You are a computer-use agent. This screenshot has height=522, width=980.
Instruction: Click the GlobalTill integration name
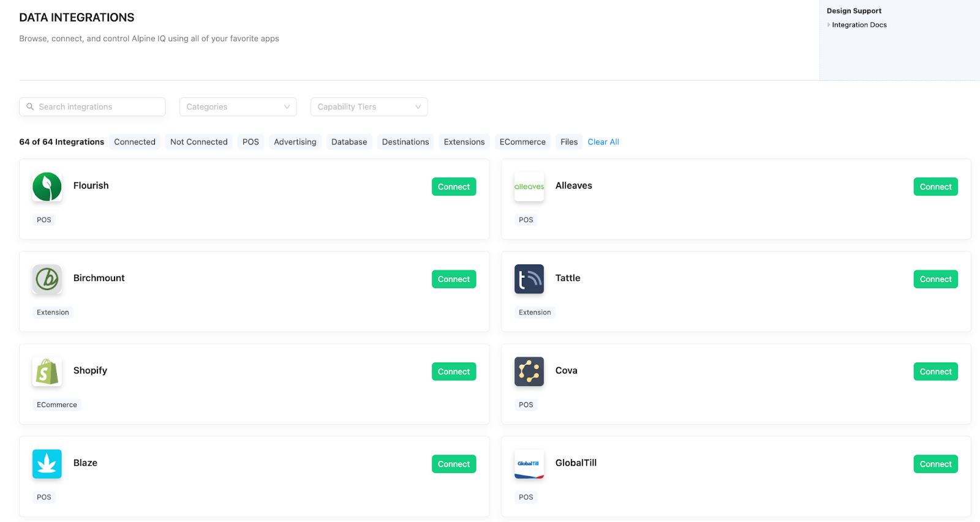[x=576, y=463]
